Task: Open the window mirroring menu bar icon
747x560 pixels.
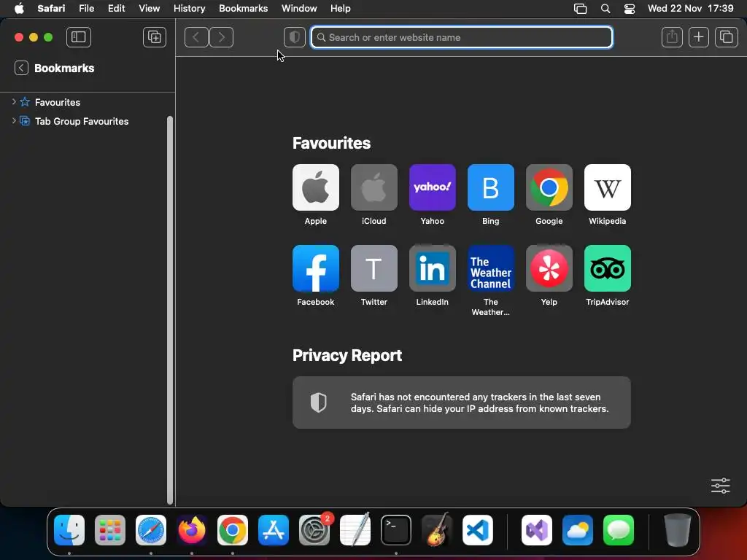Action: pyautogui.click(x=580, y=9)
